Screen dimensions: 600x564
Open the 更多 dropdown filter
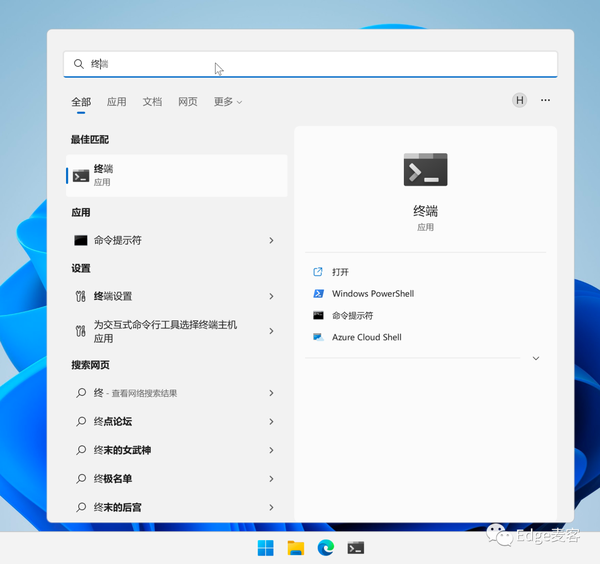228,102
